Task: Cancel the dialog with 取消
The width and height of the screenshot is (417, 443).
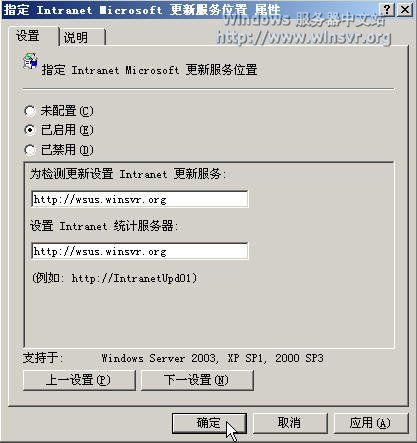Action: click(290, 423)
